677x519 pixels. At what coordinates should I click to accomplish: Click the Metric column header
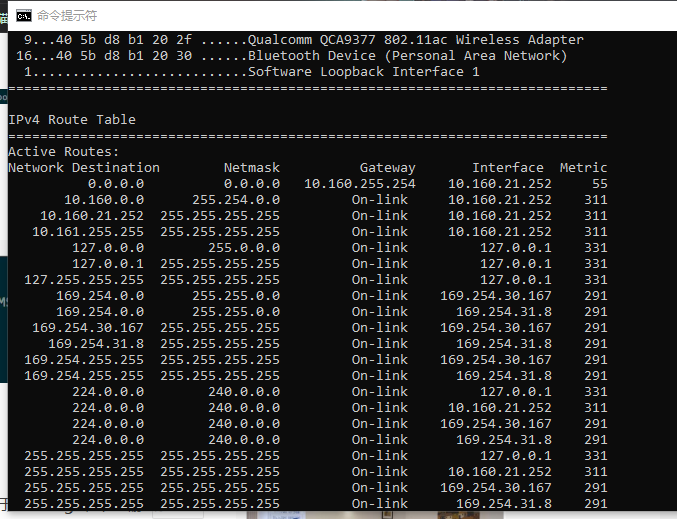click(583, 168)
